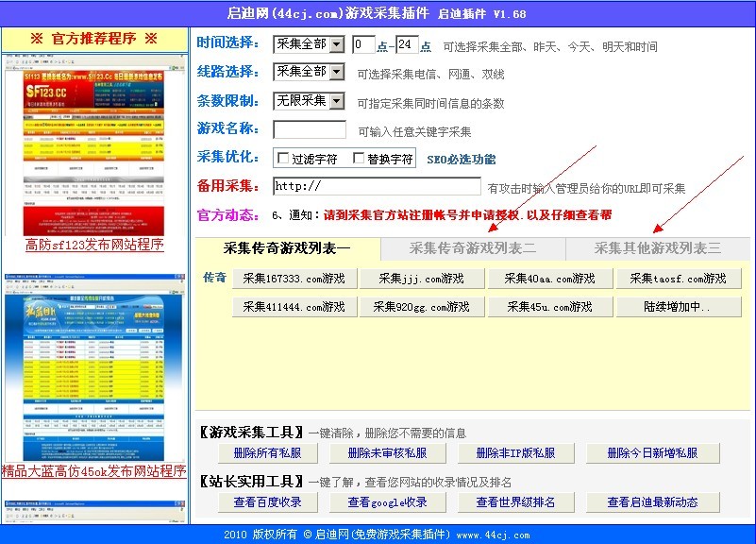
Task: Collect games from 45u.com
Action: click(549, 306)
